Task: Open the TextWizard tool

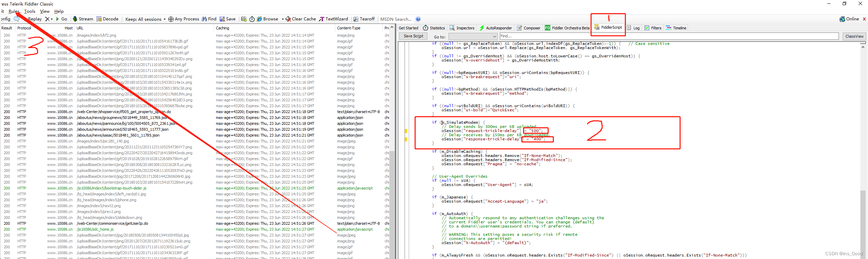Action: (x=334, y=19)
